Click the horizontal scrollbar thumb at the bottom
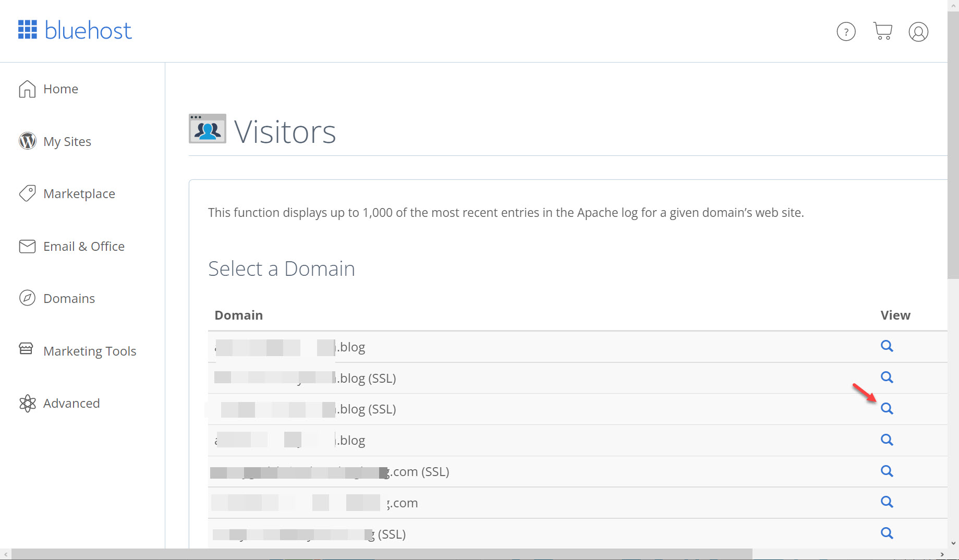The width and height of the screenshot is (959, 560). (x=382, y=554)
